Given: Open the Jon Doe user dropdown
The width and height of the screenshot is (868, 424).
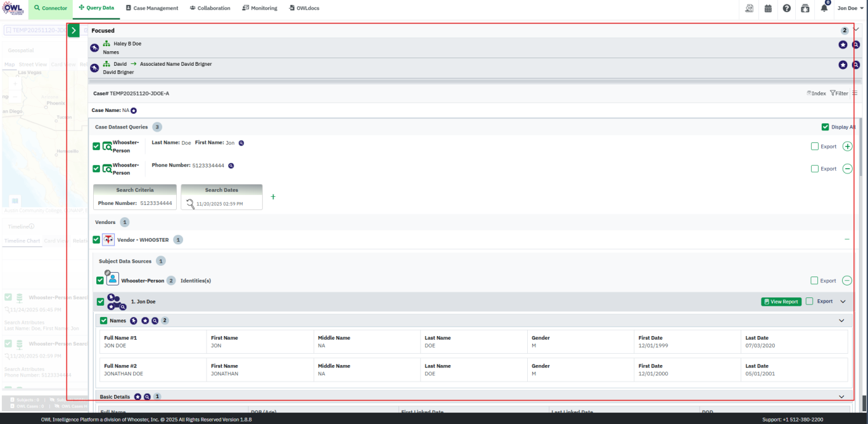Looking at the screenshot, I should click(x=850, y=8).
